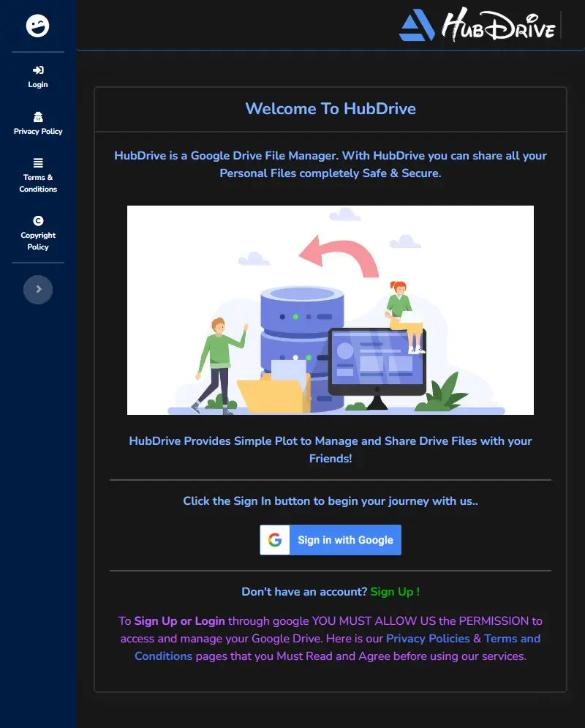Open the Login sidebar item
Viewport: 585px width, 728px height.
coord(37,77)
